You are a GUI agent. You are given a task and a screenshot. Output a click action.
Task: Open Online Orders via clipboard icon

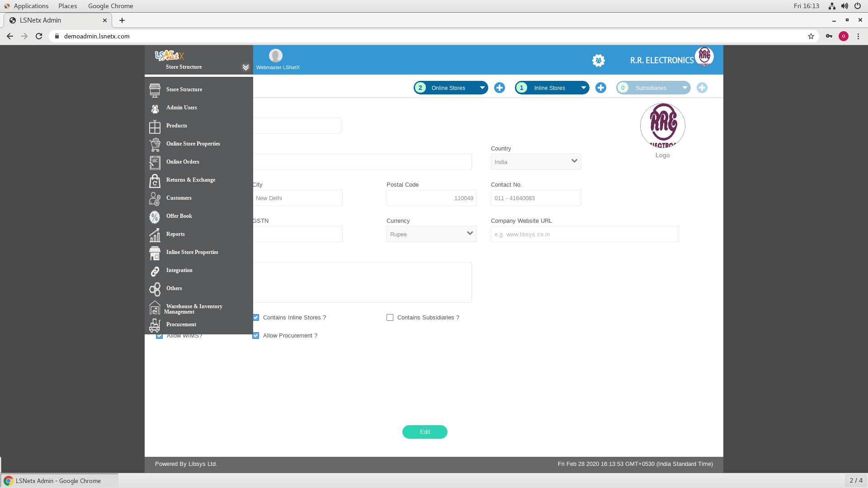pos(155,163)
